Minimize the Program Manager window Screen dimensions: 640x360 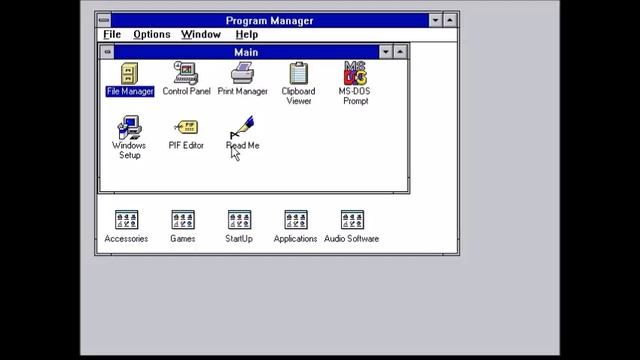click(436, 20)
